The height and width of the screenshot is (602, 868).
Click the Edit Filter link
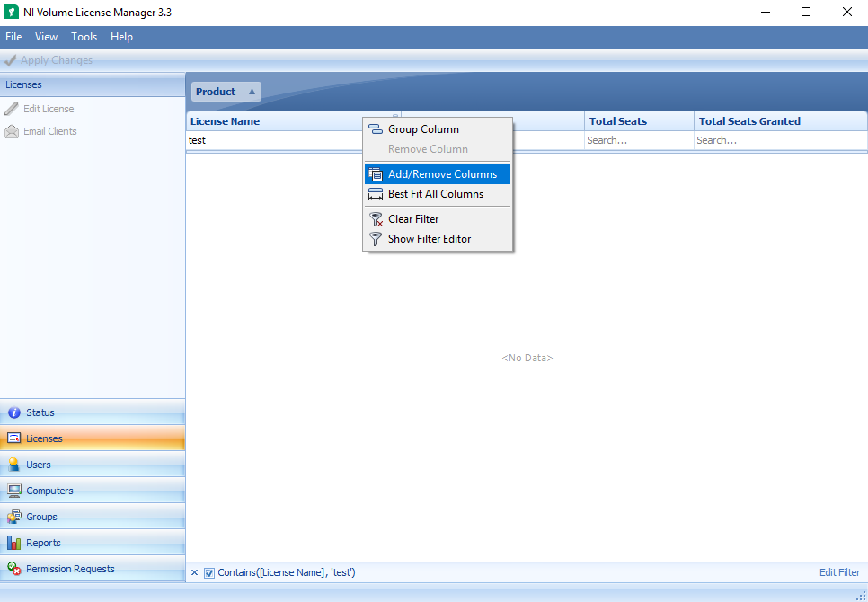point(839,573)
